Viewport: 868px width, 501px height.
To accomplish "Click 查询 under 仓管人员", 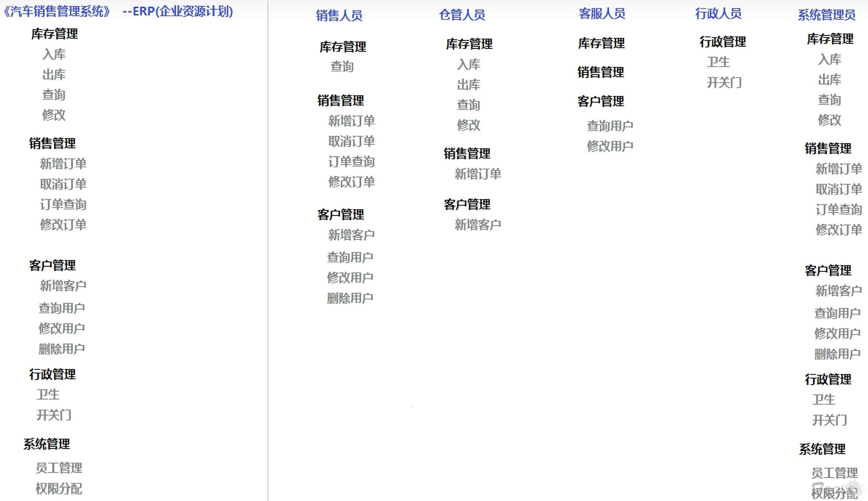I will (469, 105).
